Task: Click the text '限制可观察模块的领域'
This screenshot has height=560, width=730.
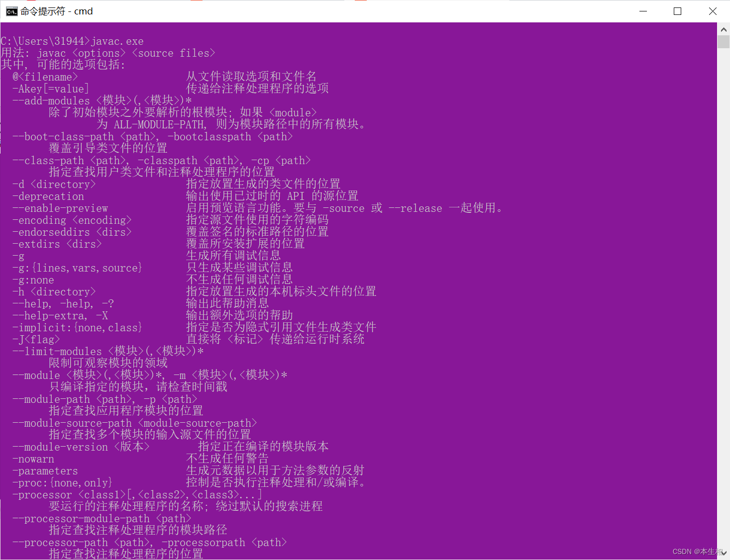Action: [x=108, y=363]
